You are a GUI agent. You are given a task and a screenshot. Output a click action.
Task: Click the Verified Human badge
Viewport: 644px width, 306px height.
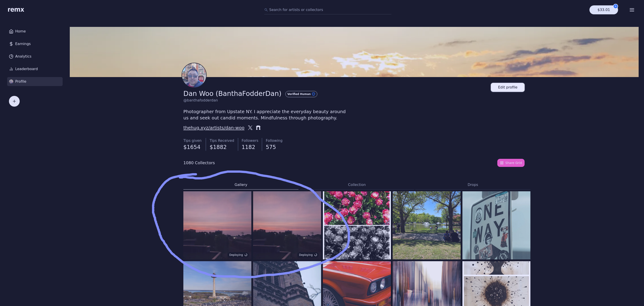point(301,94)
